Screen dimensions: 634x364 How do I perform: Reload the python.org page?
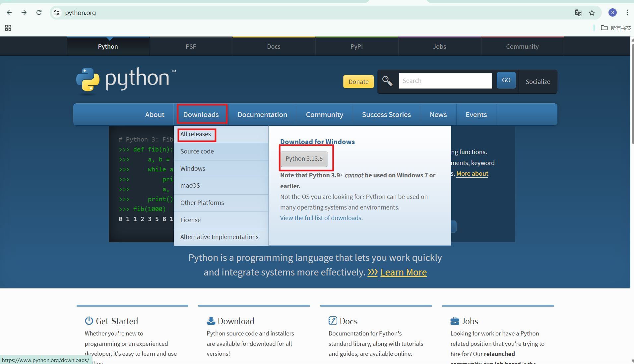pos(39,13)
